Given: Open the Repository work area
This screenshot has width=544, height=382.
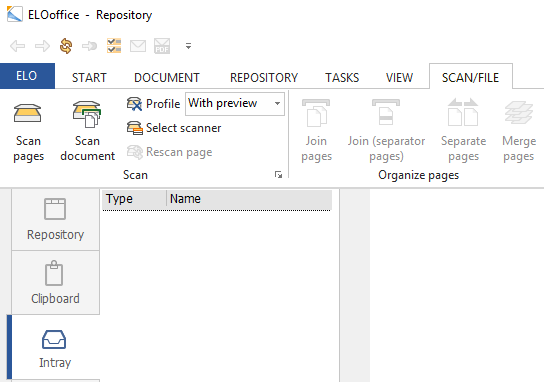Looking at the screenshot, I should [x=56, y=219].
